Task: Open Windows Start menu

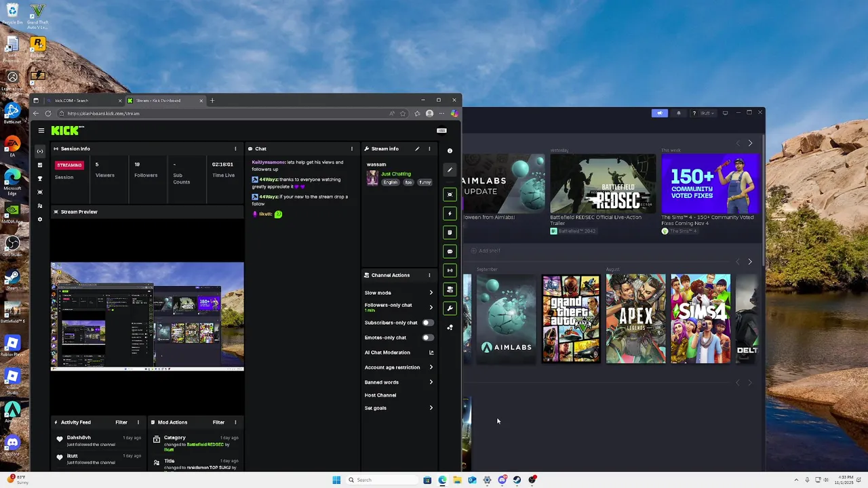Action: [336, 480]
